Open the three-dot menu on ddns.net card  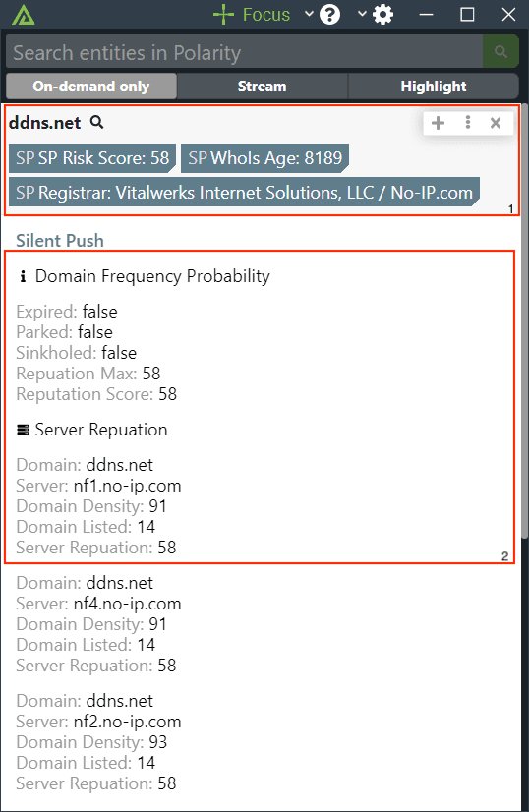pyautogui.click(x=468, y=122)
